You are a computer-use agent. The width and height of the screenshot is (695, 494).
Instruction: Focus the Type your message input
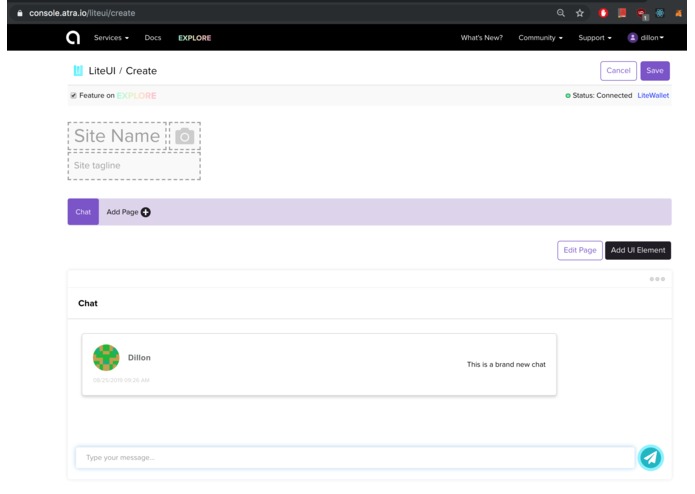tap(355, 458)
